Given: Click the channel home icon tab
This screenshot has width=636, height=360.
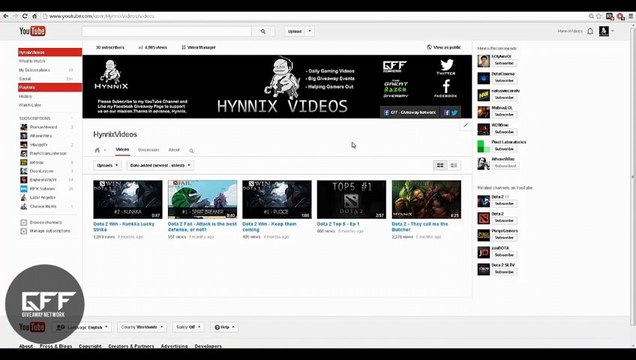Looking at the screenshot, I should pos(97,150).
